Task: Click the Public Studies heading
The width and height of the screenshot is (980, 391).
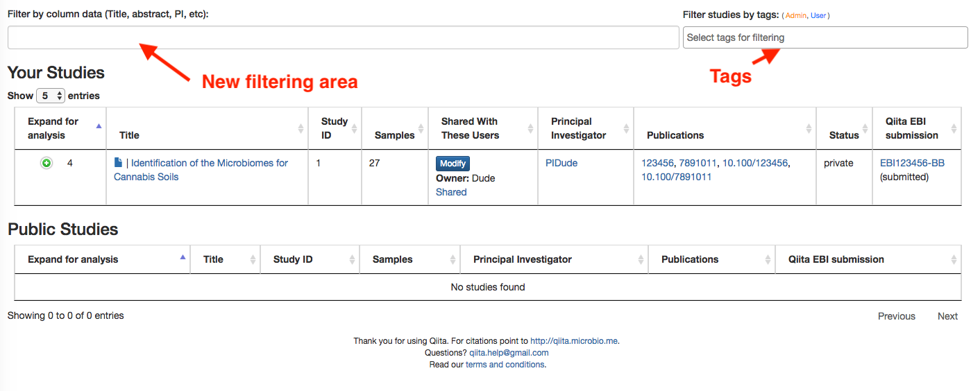Action: (63, 229)
